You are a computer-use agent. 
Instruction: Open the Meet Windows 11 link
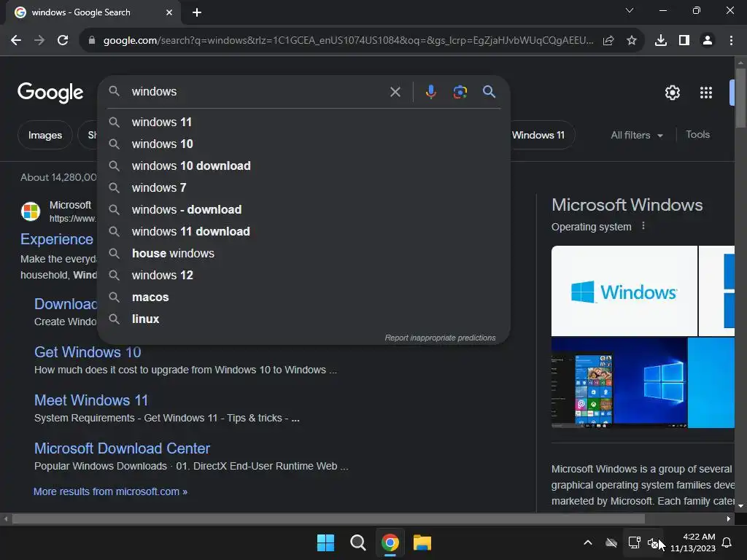point(91,400)
